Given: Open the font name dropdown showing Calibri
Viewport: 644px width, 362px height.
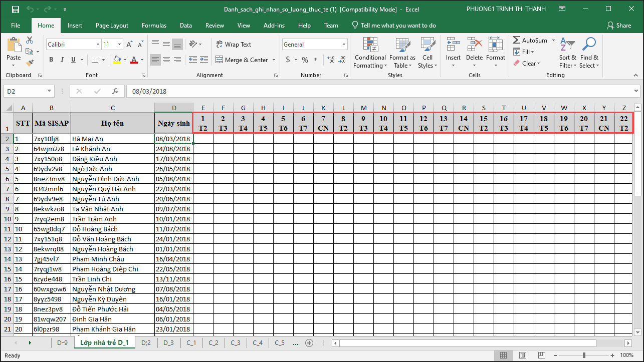Looking at the screenshot, I should (x=97, y=45).
